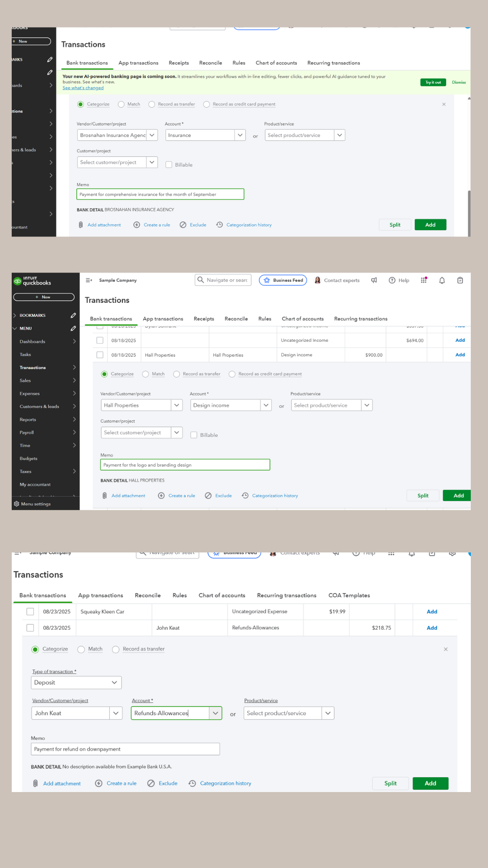
Task: Check the Hall Properties $900.00 row checkbox
Action: [100, 355]
